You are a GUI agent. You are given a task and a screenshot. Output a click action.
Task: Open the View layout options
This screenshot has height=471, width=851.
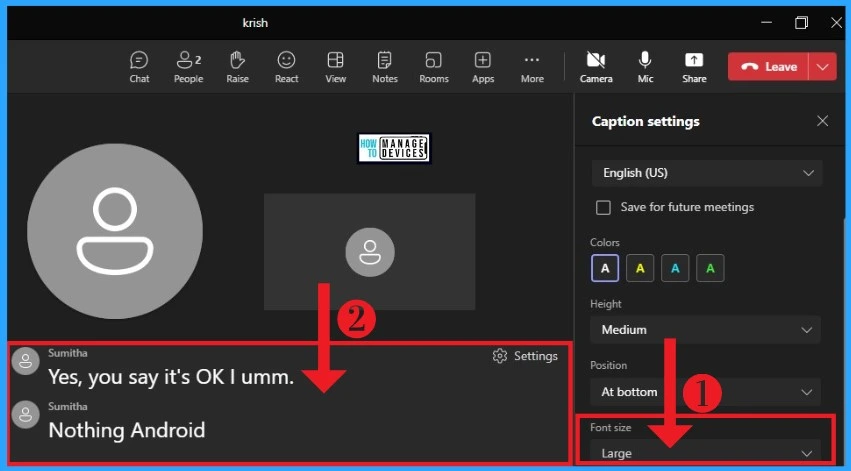[335, 67]
